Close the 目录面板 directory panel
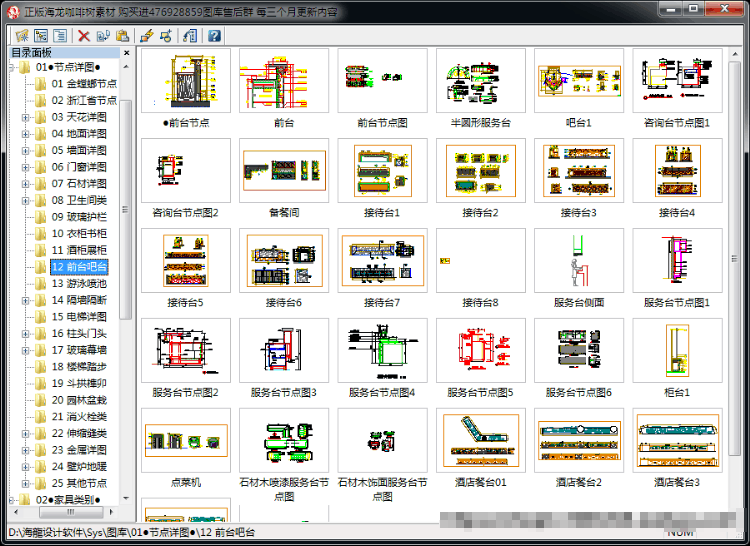This screenshot has height=546, width=750. click(x=126, y=53)
